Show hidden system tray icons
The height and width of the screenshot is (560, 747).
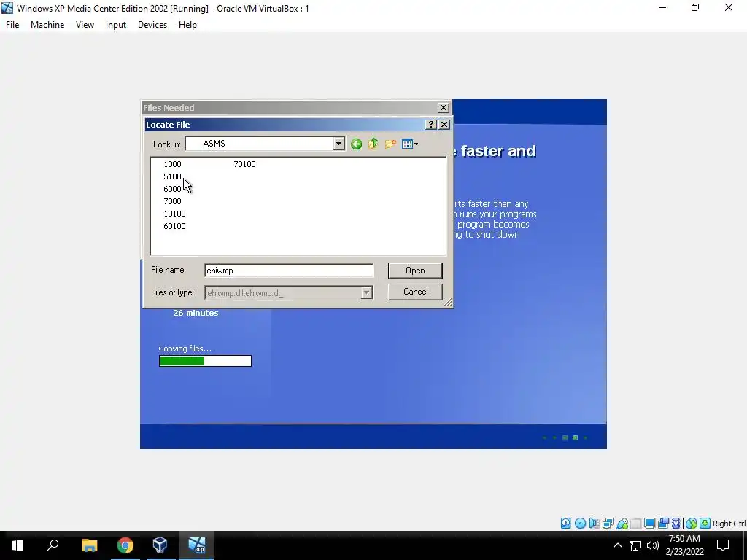617,545
